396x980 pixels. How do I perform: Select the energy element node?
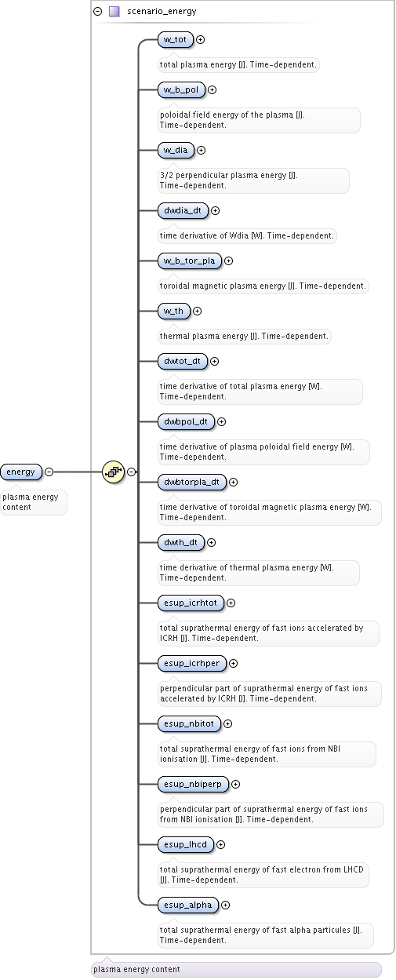(21, 472)
